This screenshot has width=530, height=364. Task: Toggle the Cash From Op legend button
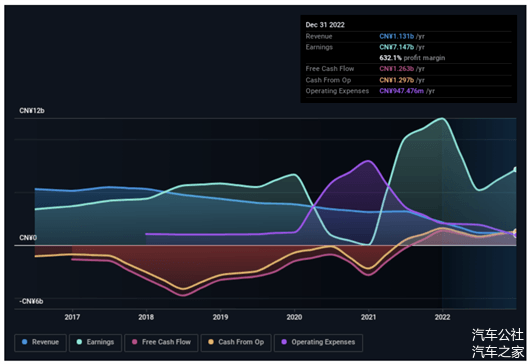(236, 342)
